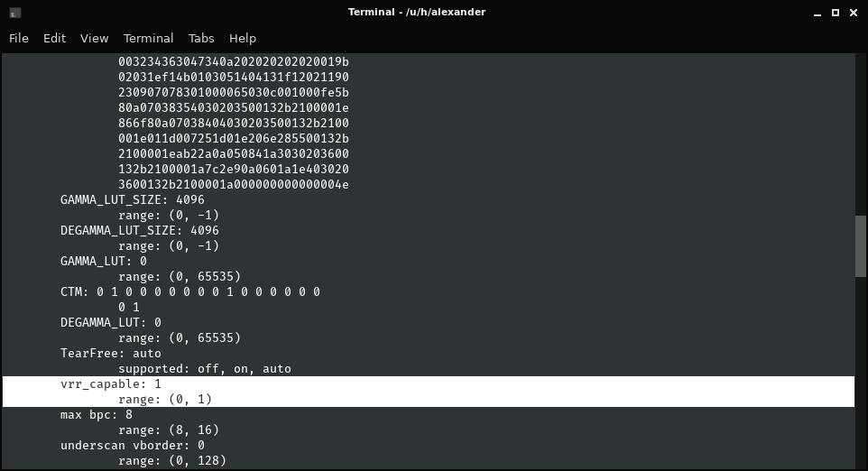Open the Tabs menu
The height and width of the screenshot is (471, 868).
tap(201, 38)
